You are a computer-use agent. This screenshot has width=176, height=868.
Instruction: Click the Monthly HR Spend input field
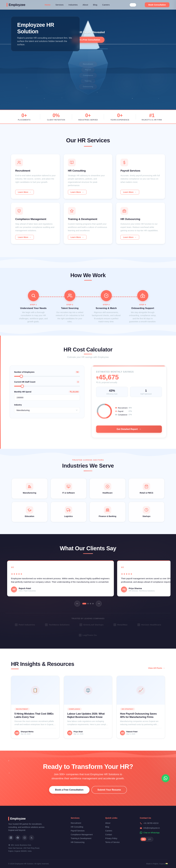[x=47, y=397]
